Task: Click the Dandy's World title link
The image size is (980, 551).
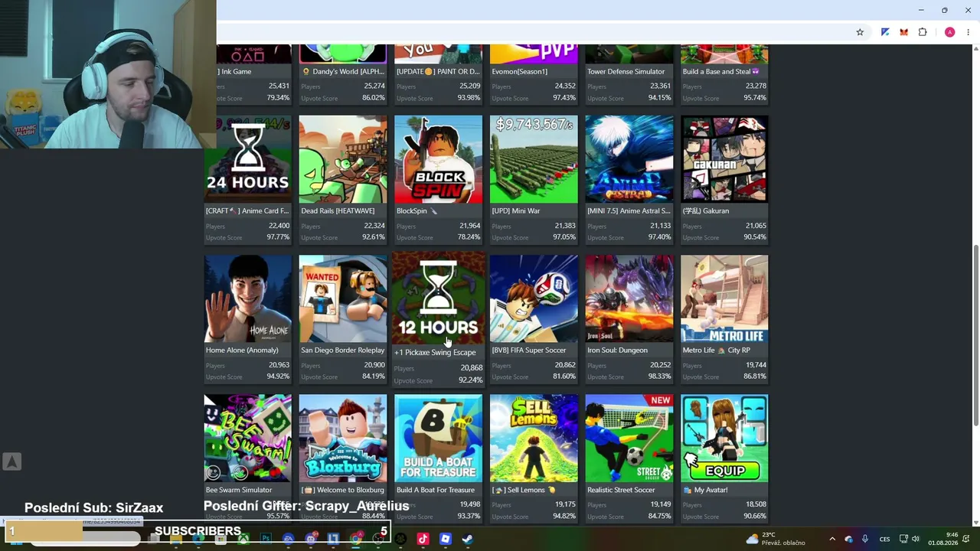Action: tap(343, 71)
